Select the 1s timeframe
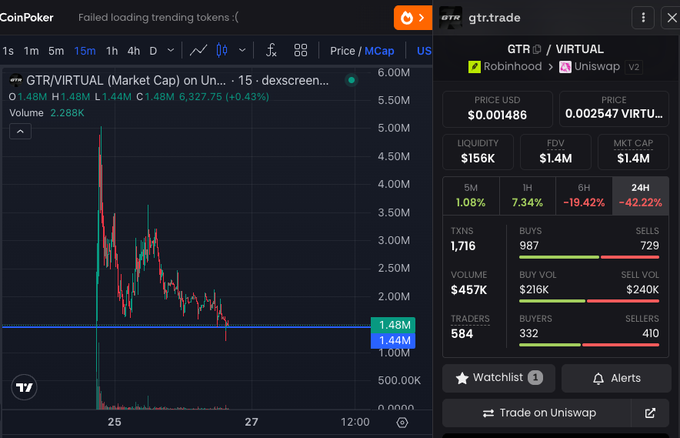Viewport: 680px width, 438px height. [8, 51]
